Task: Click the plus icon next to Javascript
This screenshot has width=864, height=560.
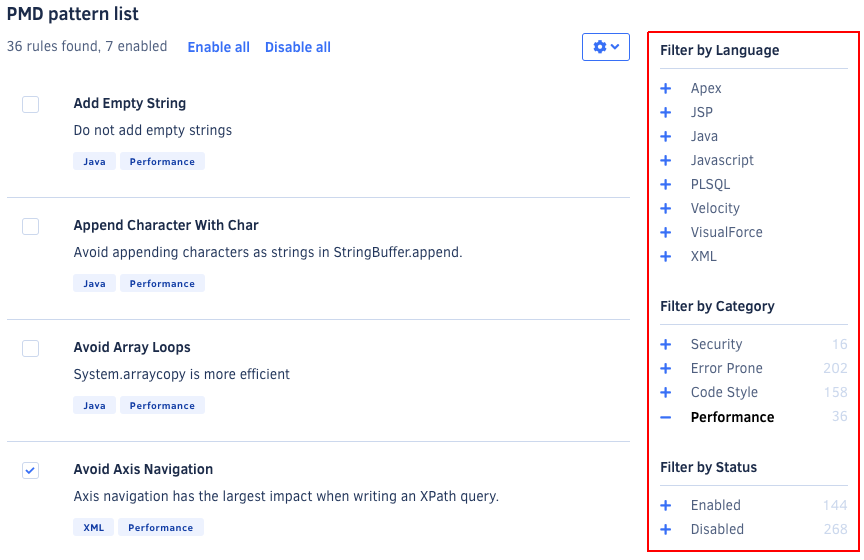Action: point(666,161)
